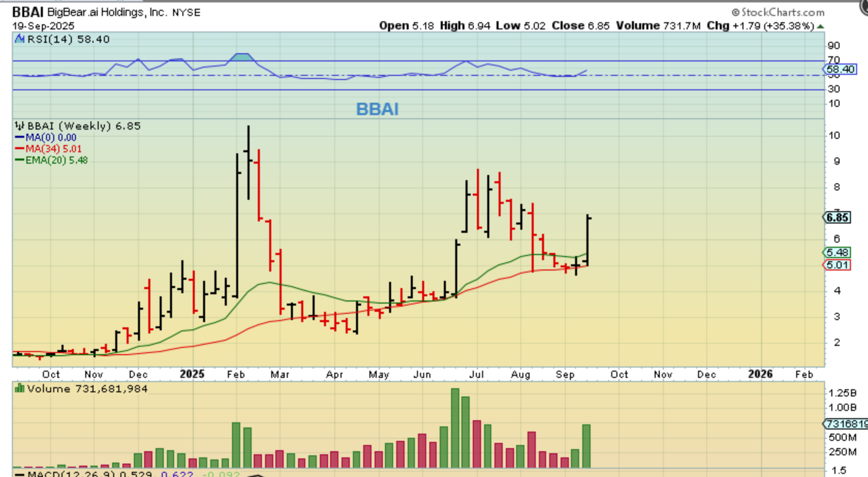Image resolution: width=868 pixels, height=477 pixels.
Task: Click the tallest February 2025 price bar
Action: 249,162
